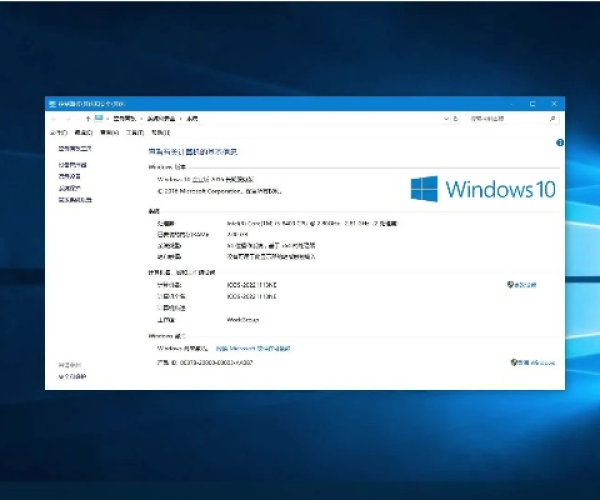Click the system window icon in the title bar
This screenshot has height=500, width=600.
tap(52, 104)
